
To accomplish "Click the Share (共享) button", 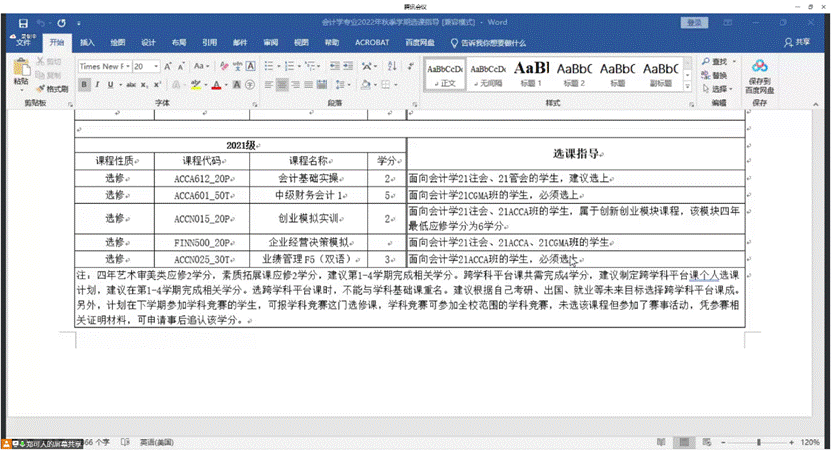I will click(x=797, y=43).
